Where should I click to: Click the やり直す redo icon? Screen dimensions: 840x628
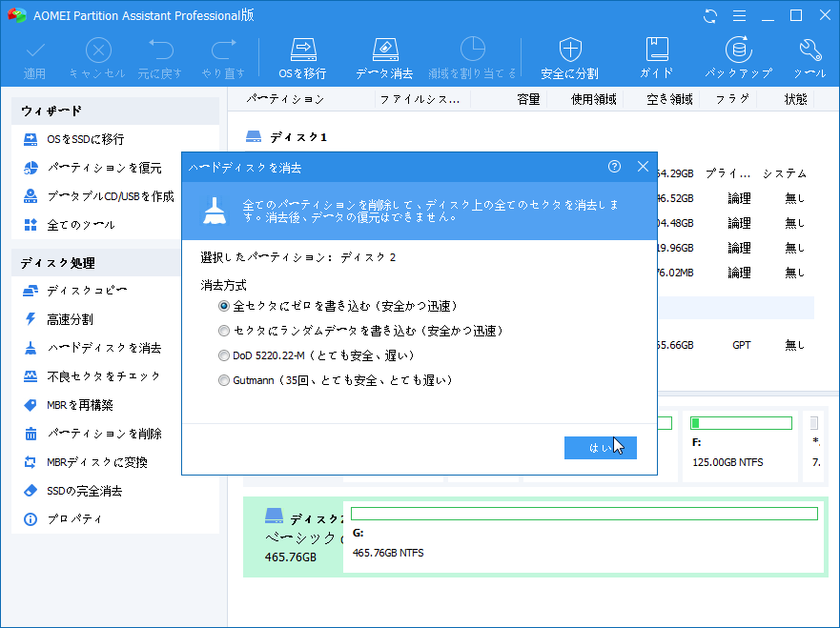[223, 59]
